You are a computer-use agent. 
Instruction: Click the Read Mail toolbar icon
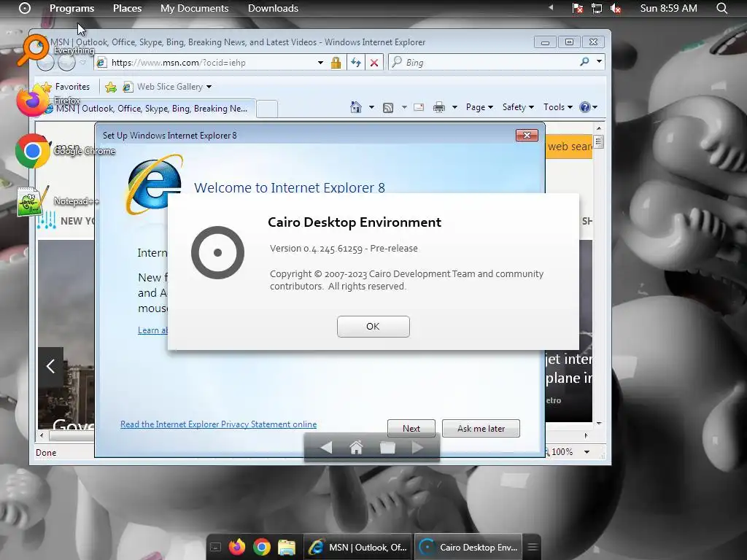tap(419, 107)
